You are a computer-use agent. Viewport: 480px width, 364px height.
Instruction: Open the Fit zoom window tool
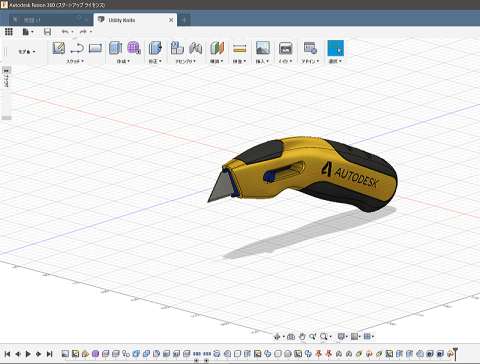[x=323, y=337]
